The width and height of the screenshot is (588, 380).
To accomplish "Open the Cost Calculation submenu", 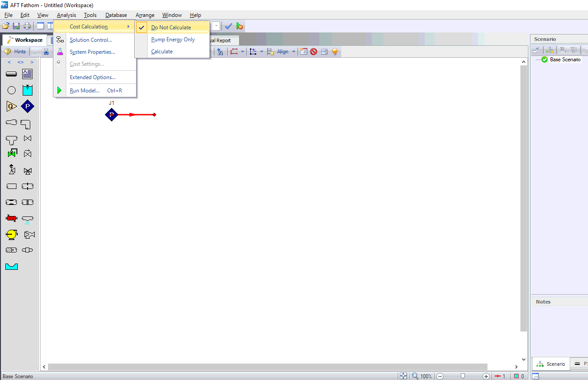I will [x=94, y=27].
